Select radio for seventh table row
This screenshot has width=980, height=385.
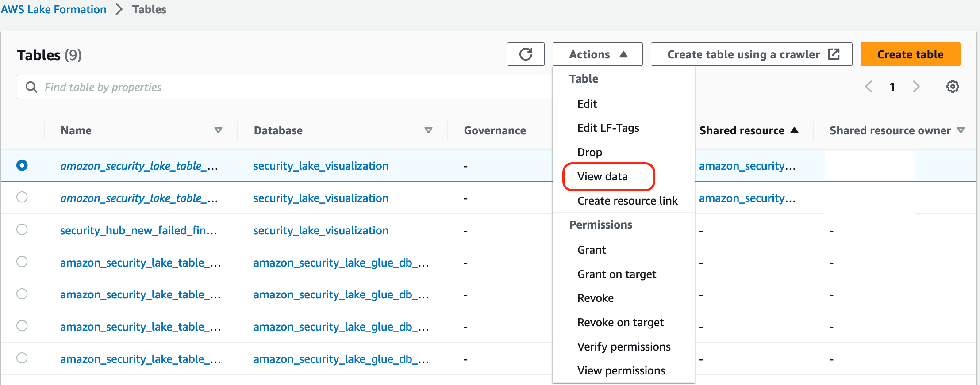22,358
